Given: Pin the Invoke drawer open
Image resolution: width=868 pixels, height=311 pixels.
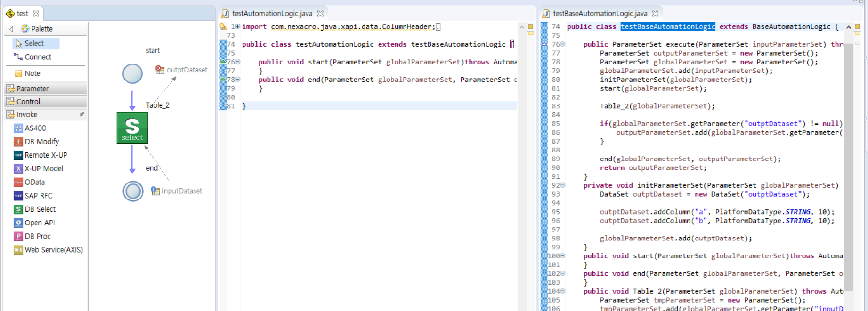Looking at the screenshot, I should [82, 114].
